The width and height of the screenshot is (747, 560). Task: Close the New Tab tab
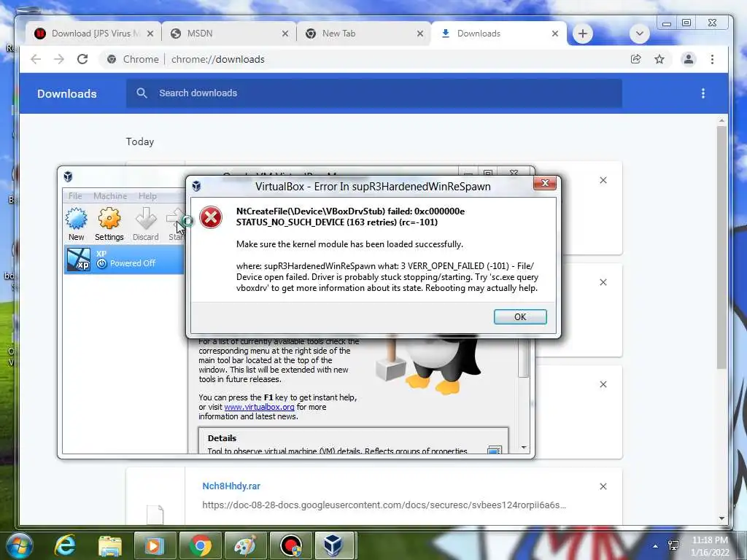click(x=419, y=34)
